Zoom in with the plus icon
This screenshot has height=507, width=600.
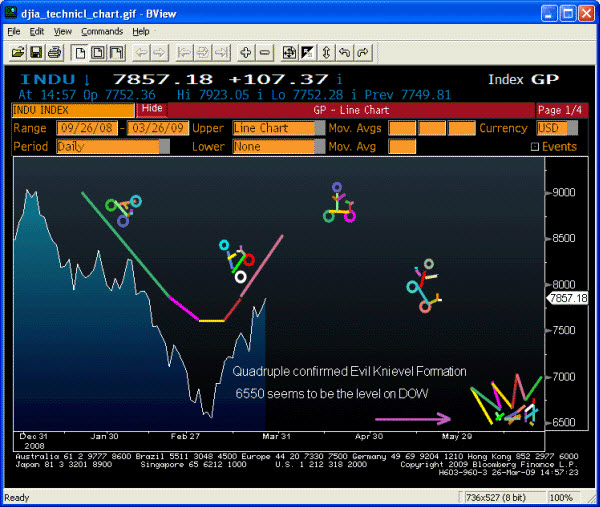point(246,51)
